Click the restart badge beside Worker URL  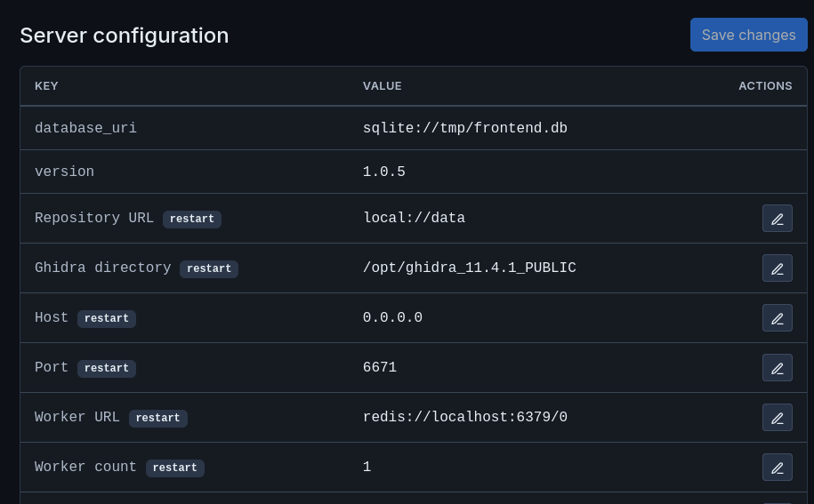(x=157, y=418)
